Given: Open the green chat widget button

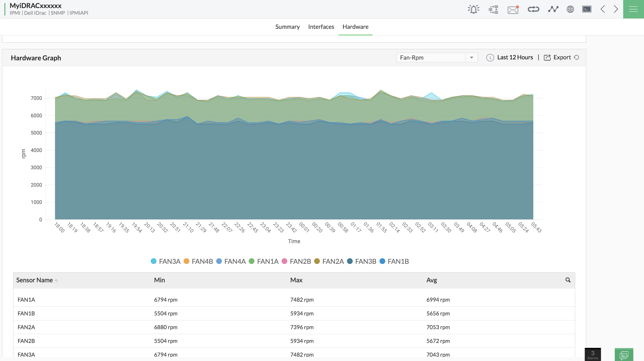Looking at the screenshot, I should click(624, 355).
